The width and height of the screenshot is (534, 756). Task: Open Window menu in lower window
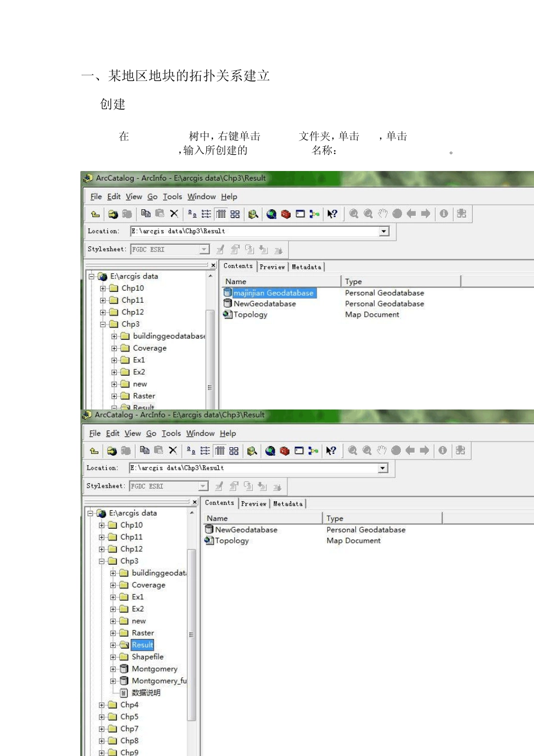[x=201, y=433]
